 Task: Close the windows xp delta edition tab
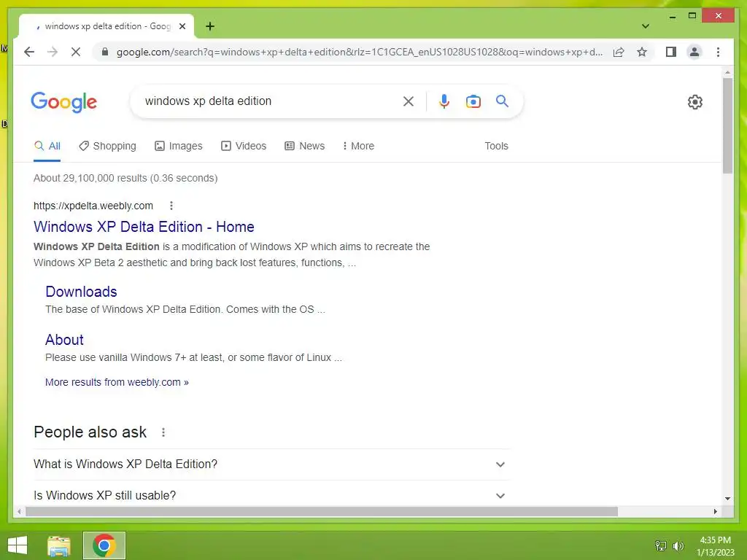coord(182,26)
